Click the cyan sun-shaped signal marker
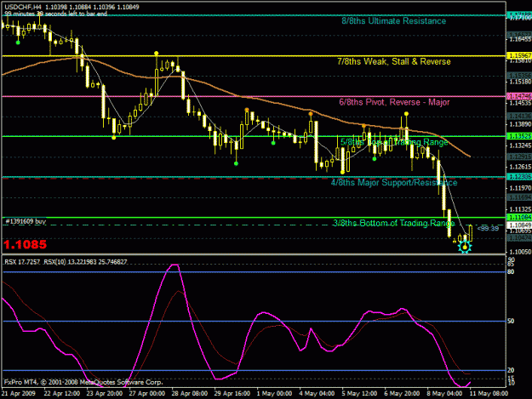This screenshot has height=399, width=532. coord(465,247)
